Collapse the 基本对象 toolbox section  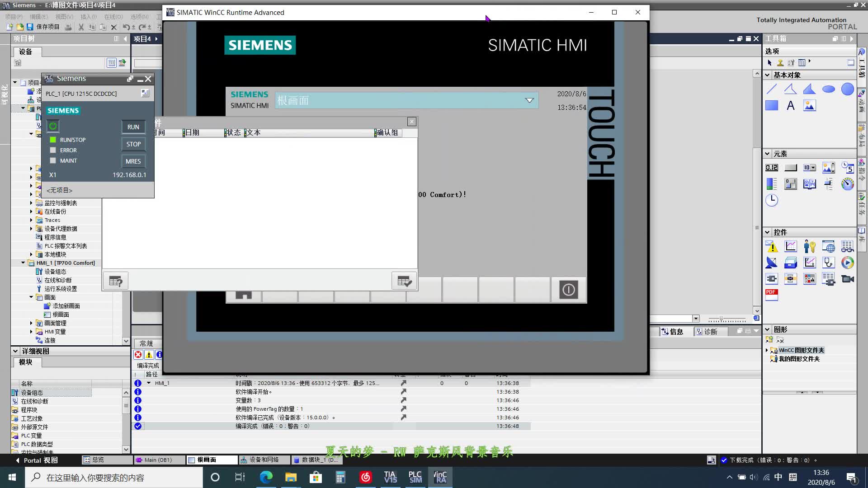tap(767, 75)
